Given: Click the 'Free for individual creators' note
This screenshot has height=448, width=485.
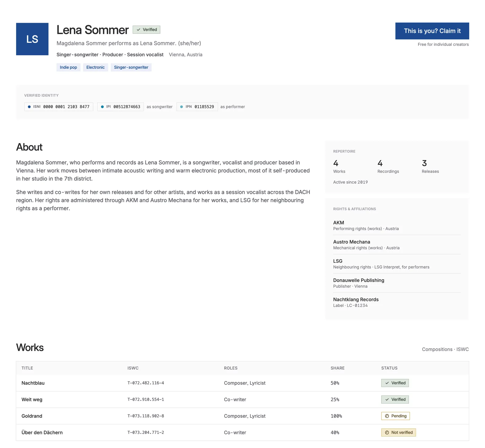Looking at the screenshot, I should (443, 44).
